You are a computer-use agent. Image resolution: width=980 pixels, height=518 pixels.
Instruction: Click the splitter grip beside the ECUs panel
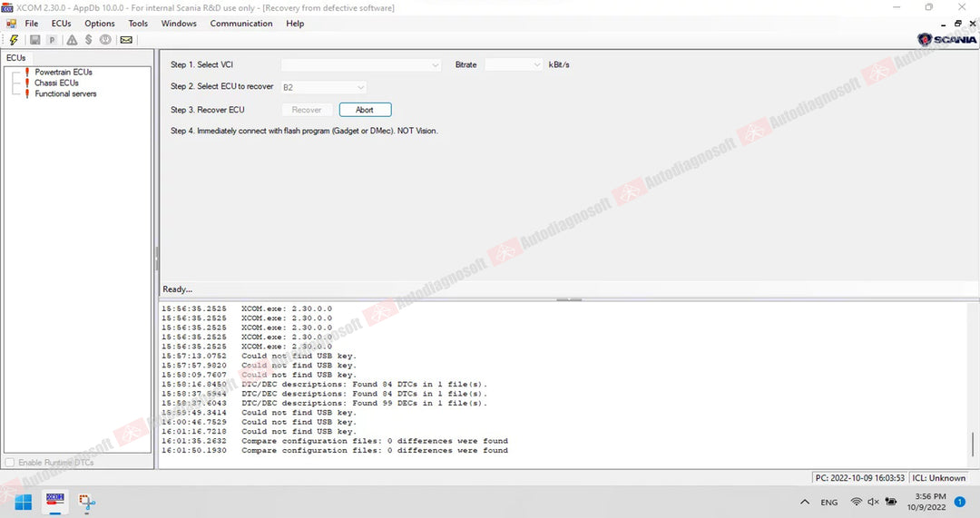click(156, 258)
